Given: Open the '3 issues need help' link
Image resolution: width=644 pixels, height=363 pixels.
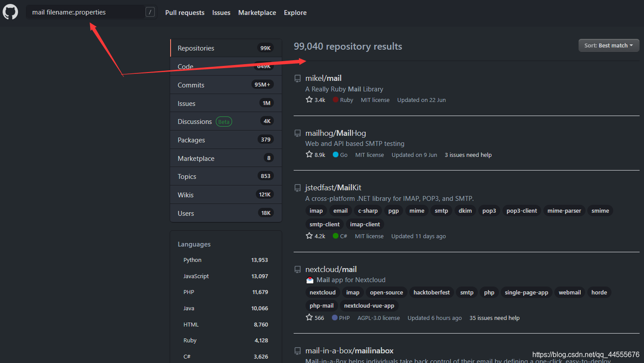Looking at the screenshot, I should point(468,155).
